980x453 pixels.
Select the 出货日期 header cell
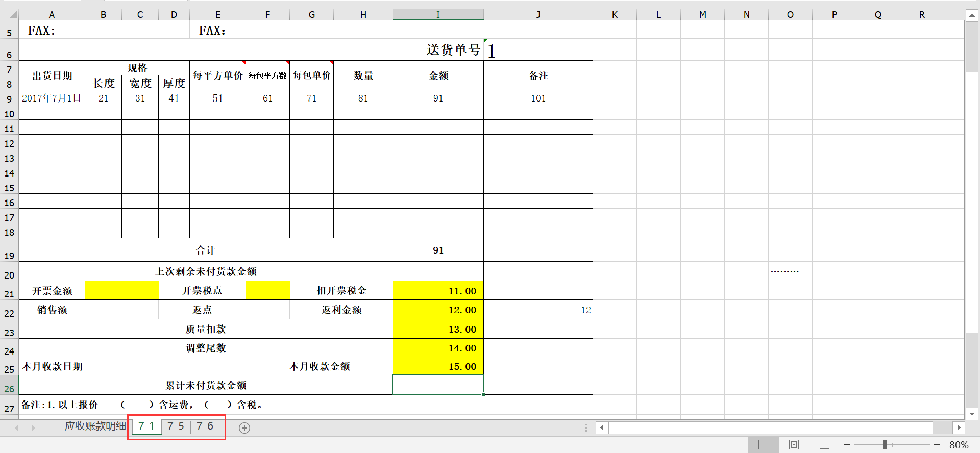point(52,75)
